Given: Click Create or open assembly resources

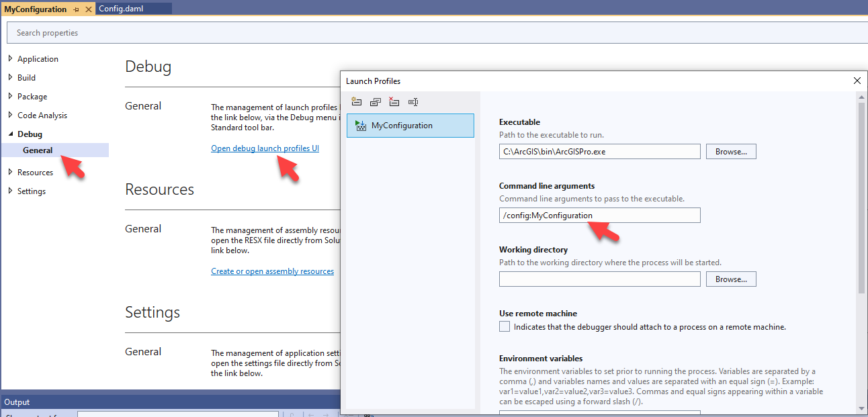Looking at the screenshot, I should (x=272, y=271).
